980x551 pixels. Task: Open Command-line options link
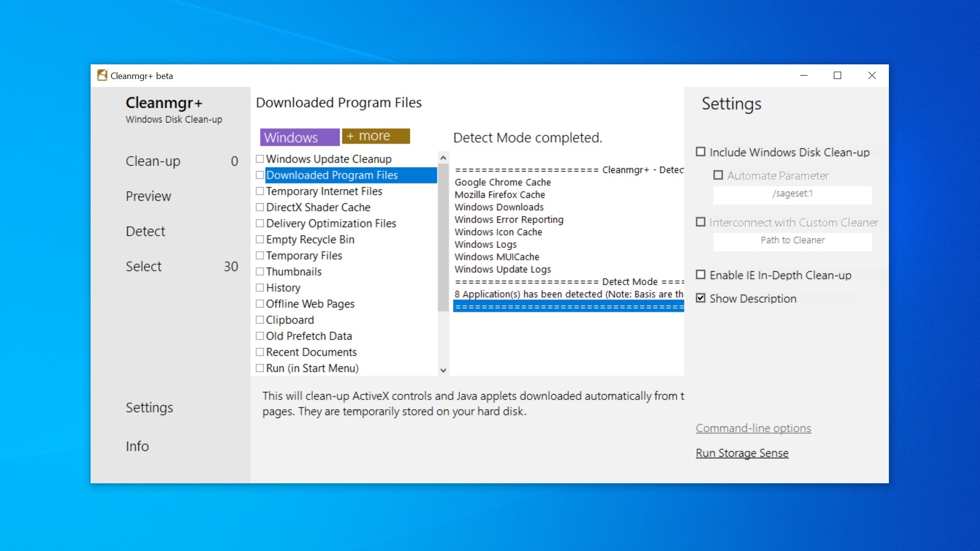753,428
